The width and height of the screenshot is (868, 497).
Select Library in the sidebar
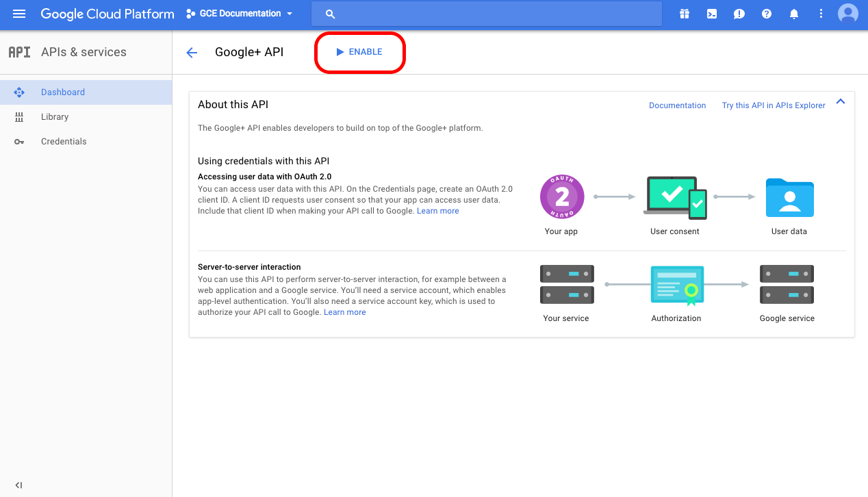[86, 117]
